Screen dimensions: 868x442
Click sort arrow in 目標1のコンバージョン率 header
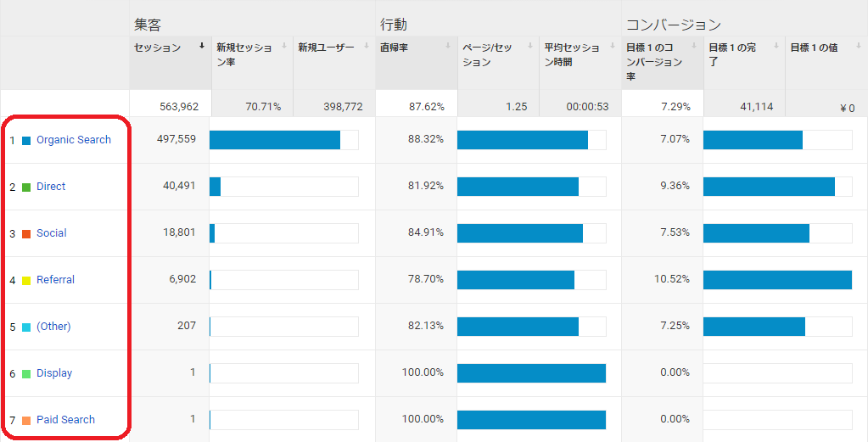pyautogui.click(x=694, y=47)
